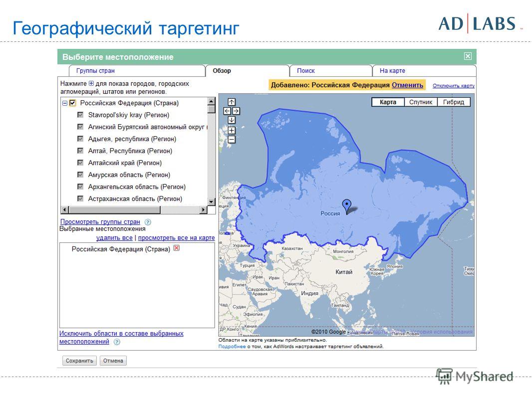Viewport: 532px width, 399px height.
Task: Click the vertical scrollbar thumb in region list
Action: coord(212,109)
